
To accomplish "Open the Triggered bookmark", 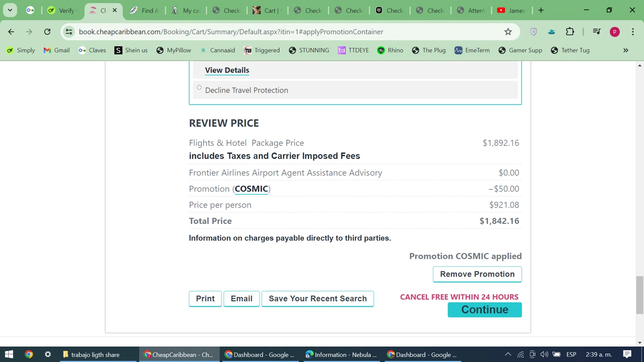I will (x=262, y=50).
